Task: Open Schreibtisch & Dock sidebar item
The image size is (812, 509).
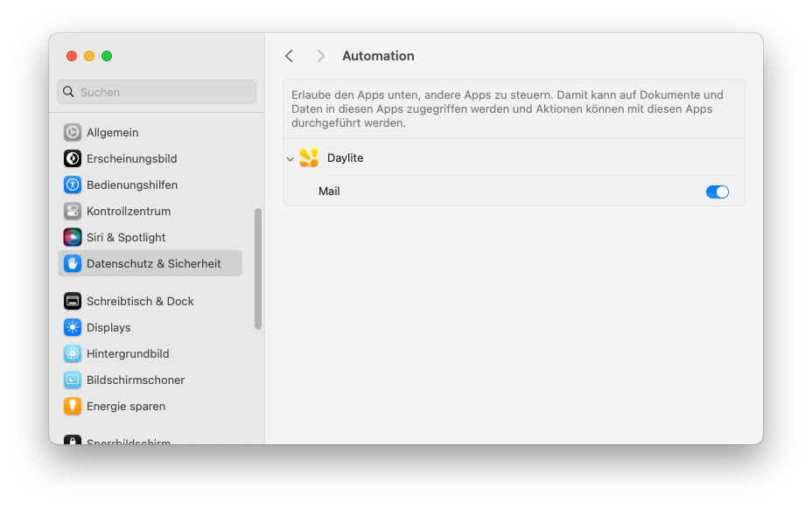Action: click(x=150, y=302)
